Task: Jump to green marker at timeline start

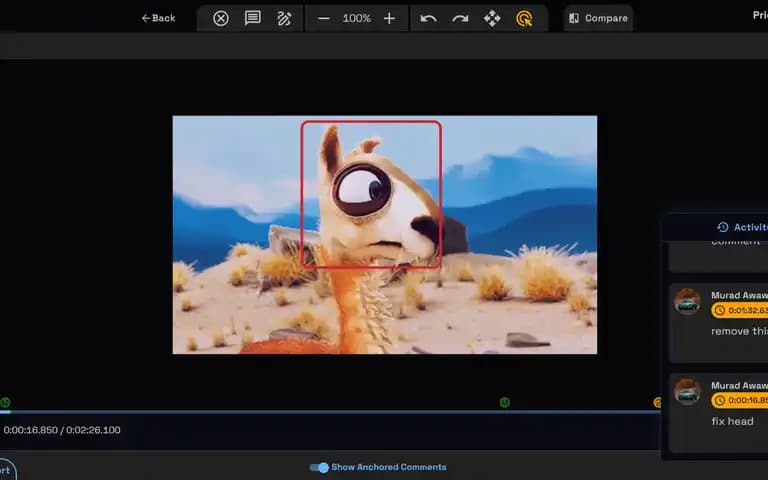Action: (x=5, y=403)
